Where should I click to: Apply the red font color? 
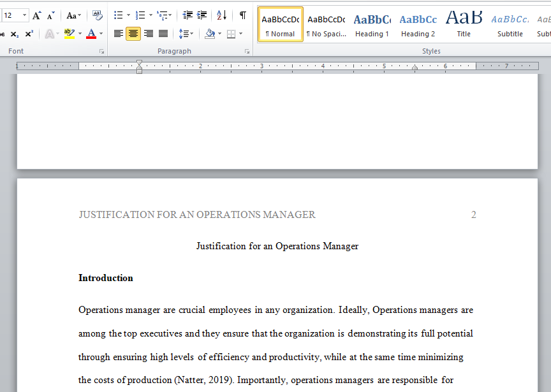click(x=91, y=34)
